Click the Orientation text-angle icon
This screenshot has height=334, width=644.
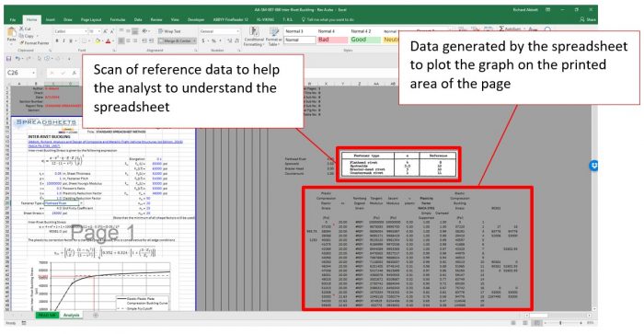145,31
